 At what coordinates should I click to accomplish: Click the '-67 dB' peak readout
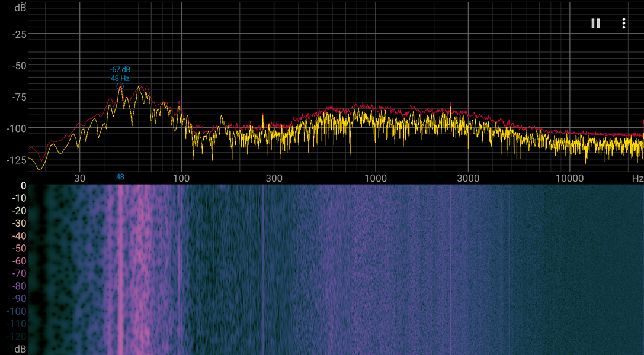click(120, 70)
